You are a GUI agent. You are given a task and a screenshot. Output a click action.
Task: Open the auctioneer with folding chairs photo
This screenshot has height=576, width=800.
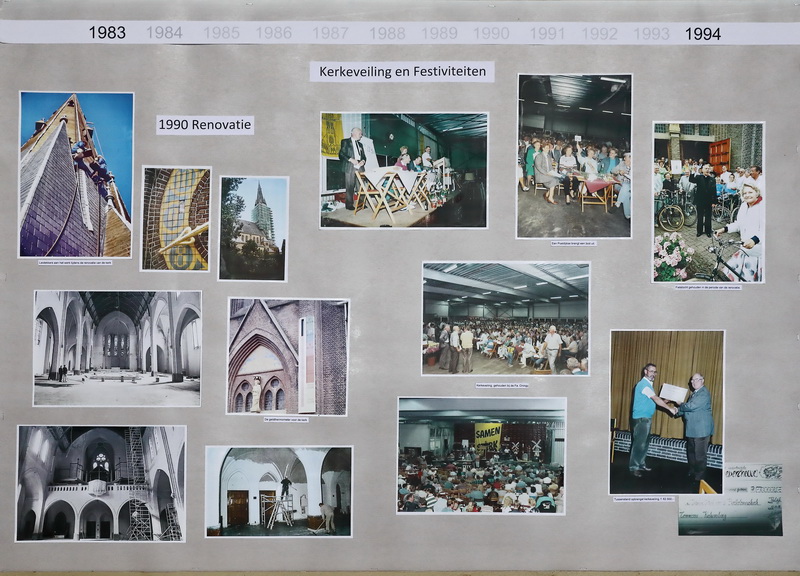(x=404, y=169)
